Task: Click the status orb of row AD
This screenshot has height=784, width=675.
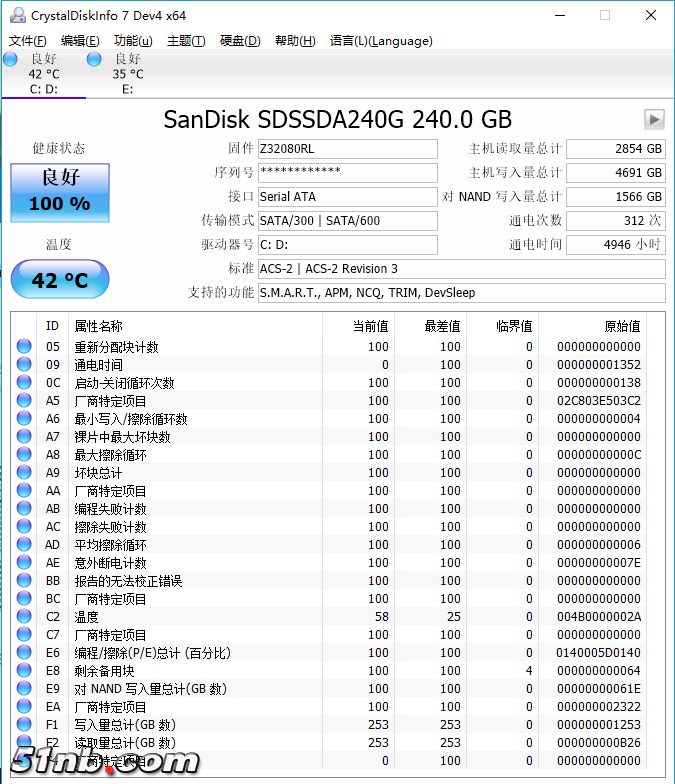Action: 24,544
